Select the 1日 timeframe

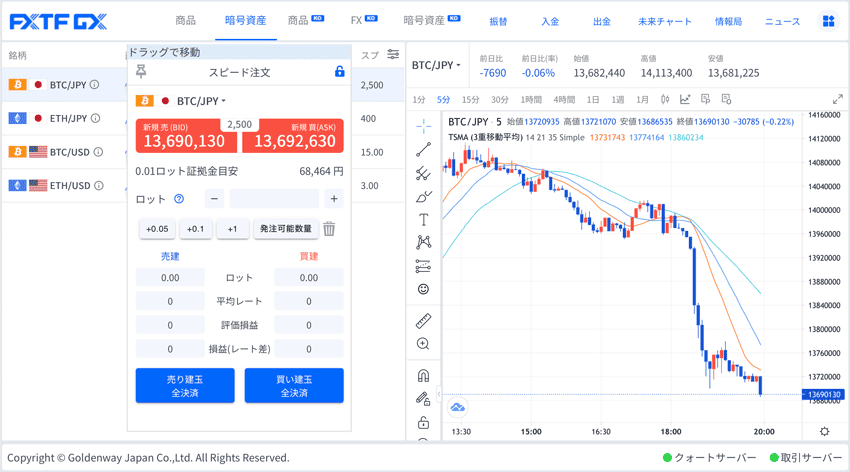coord(593,99)
